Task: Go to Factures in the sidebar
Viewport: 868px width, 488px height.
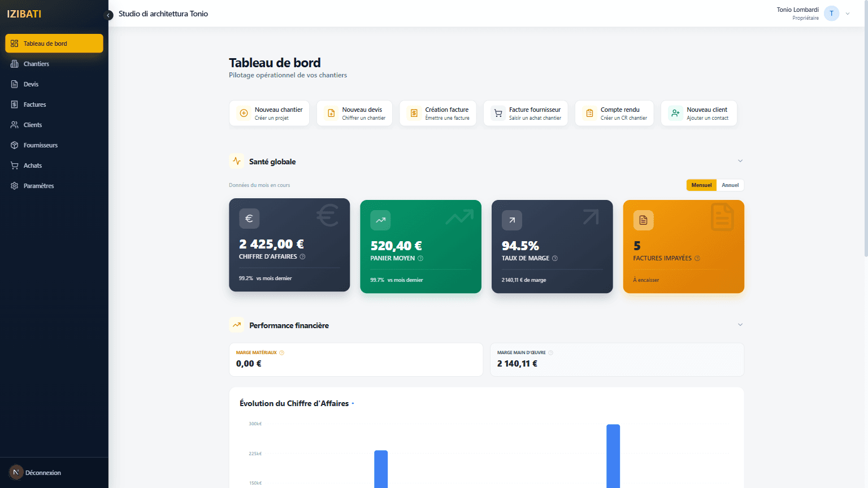Action: point(34,104)
